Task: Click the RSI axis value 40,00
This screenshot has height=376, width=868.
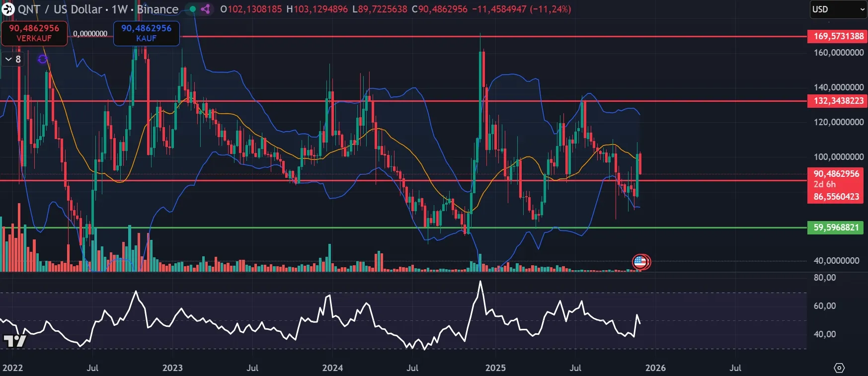Action: coord(825,334)
